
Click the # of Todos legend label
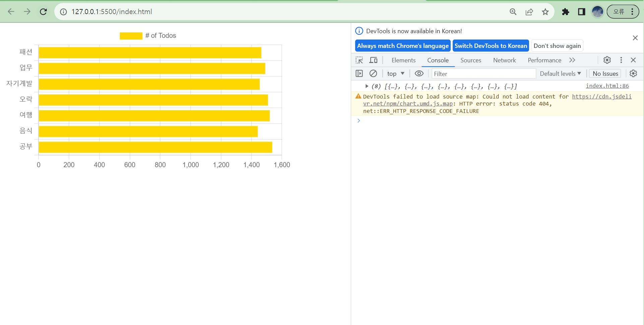pyautogui.click(x=160, y=36)
